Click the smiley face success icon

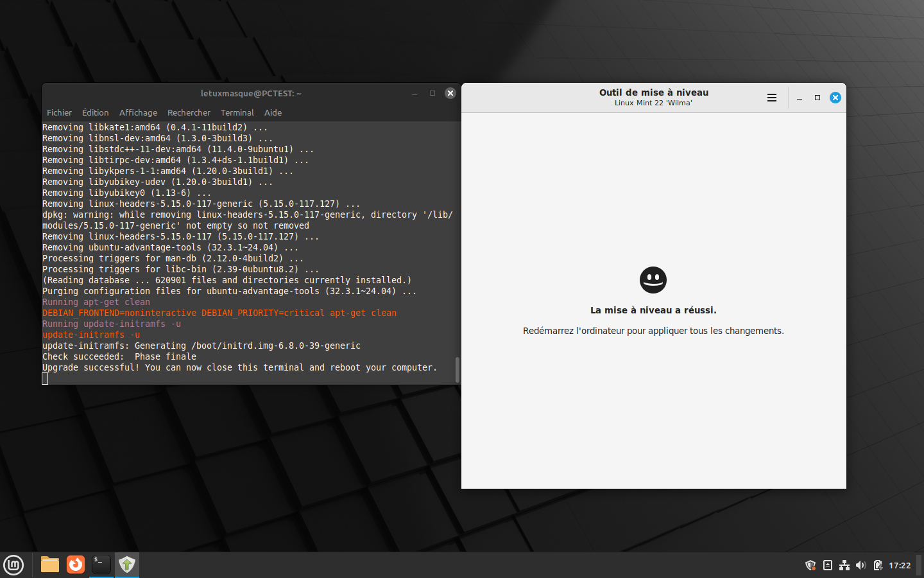tap(653, 280)
